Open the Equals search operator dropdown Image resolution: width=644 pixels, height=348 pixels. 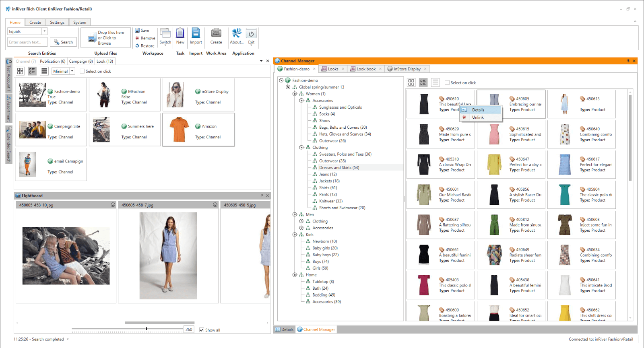point(44,31)
